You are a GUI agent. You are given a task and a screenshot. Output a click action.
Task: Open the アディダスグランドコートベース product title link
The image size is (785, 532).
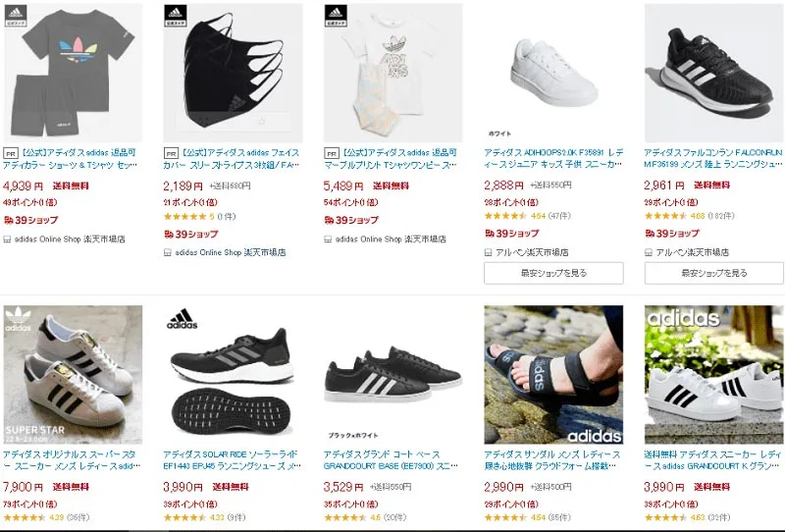[x=392, y=461]
